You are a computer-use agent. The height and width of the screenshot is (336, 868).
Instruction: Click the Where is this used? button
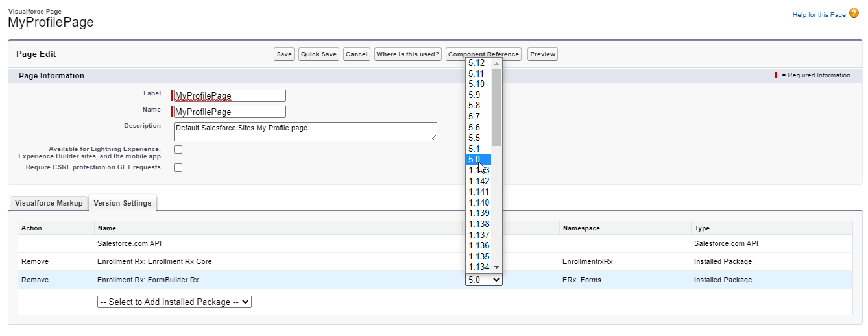[408, 54]
